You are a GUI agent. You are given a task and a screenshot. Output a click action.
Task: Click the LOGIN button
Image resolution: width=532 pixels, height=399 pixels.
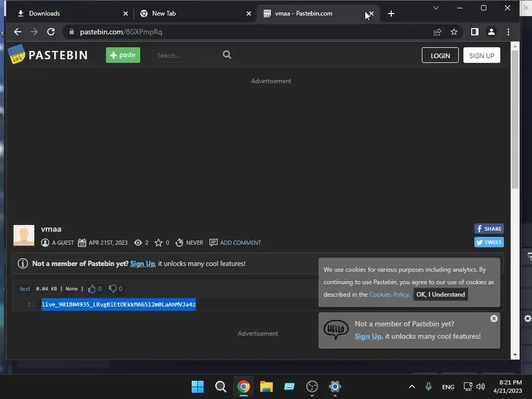[440, 55]
